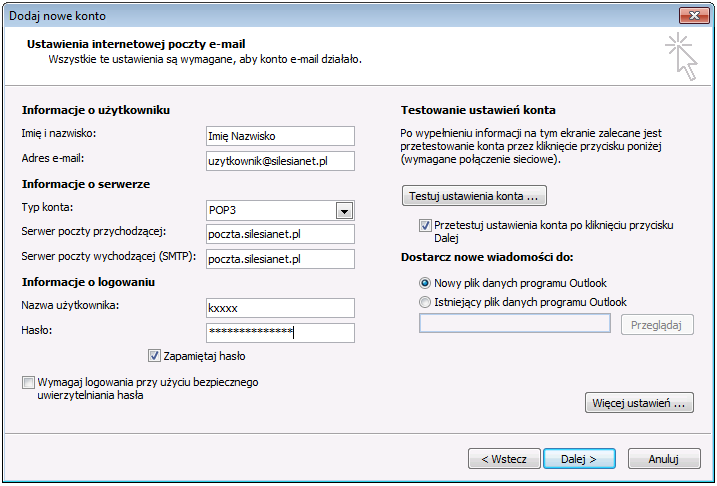717x486 pixels.
Task: Focus the Nazwa użytkownika field
Action: 279,308
